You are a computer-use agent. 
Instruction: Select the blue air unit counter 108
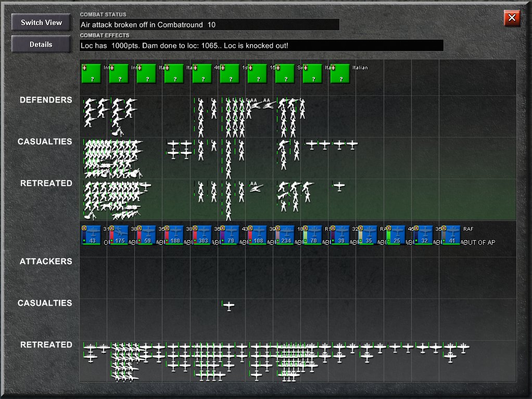[x=258, y=235]
